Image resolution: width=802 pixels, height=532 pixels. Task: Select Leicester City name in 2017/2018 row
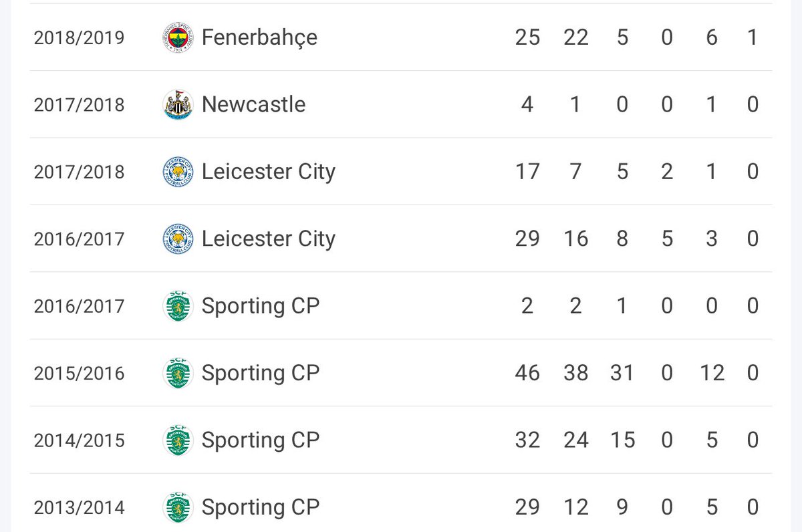(x=269, y=172)
